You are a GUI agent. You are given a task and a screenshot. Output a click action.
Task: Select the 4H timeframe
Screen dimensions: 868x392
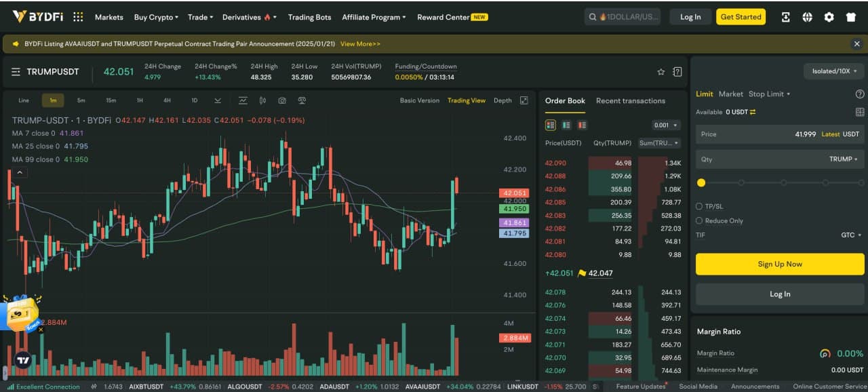(x=167, y=100)
